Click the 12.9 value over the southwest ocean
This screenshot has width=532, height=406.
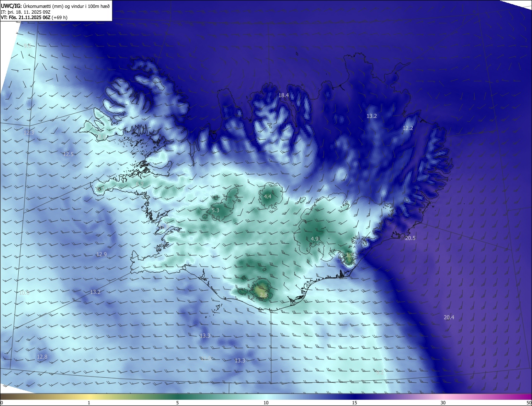101,254
